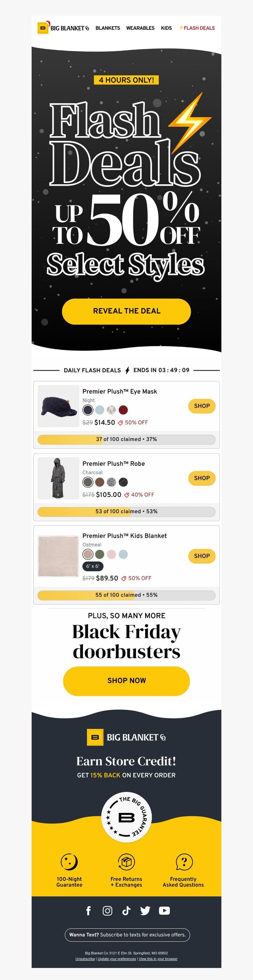The width and height of the screenshot is (253, 980).
Task: Open the Instagram social icon
Action: [108, 910]
